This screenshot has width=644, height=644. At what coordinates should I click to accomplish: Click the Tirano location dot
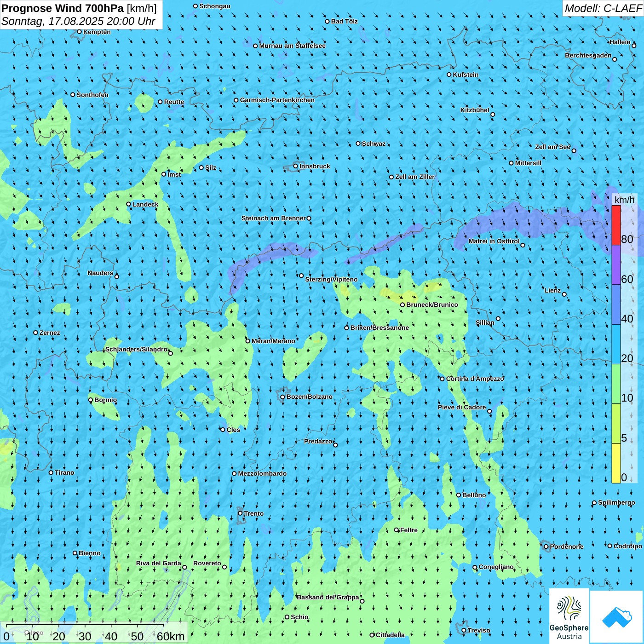[x=51, y=472]
